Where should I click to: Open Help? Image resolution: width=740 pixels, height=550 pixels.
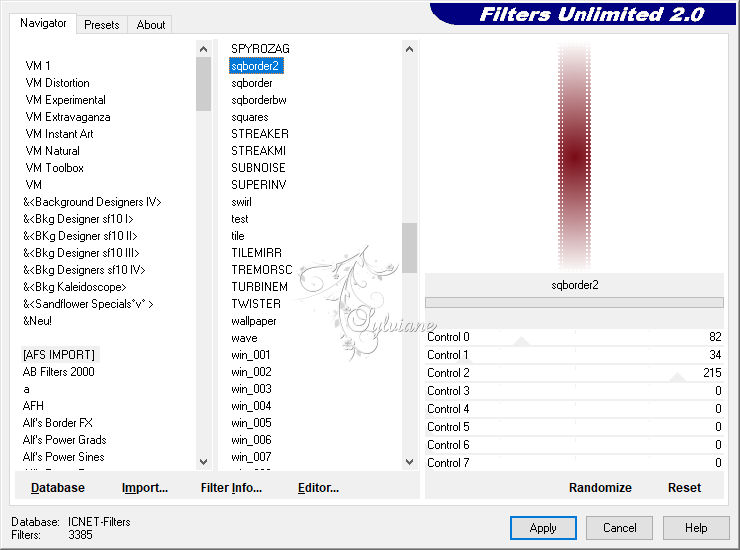click(696, 528)
